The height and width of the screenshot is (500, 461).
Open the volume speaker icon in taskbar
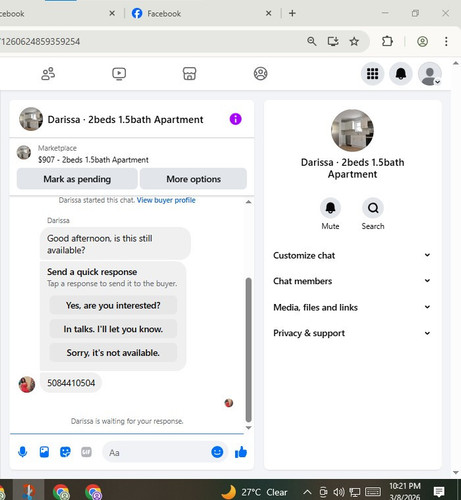point(339,492)
